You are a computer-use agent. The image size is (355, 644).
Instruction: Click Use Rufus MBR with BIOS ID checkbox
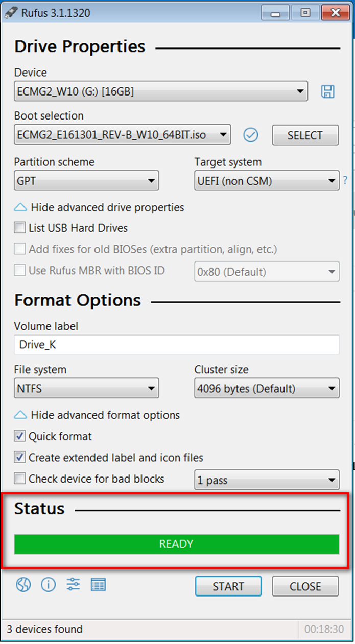pos(20,270)
